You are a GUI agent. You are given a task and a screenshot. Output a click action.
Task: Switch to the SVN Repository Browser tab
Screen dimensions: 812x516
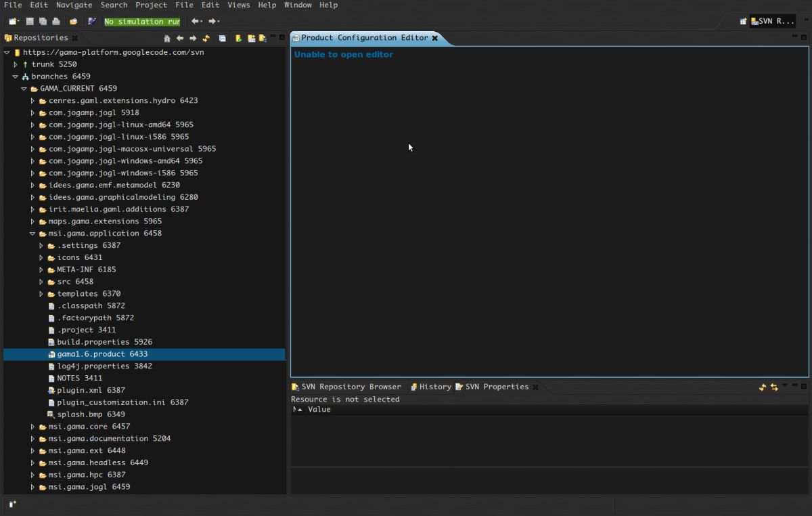pyautogui.click(x=346, y=387)
